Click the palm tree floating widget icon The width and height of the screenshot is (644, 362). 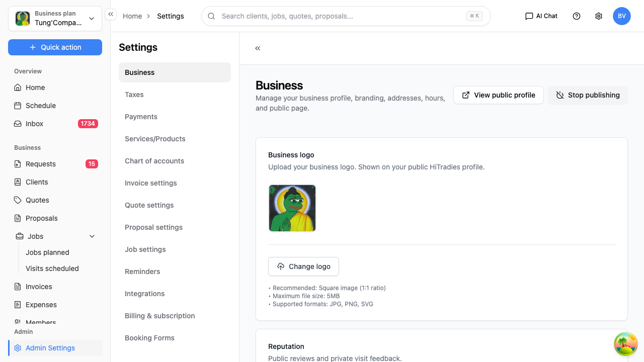point(626,344)
